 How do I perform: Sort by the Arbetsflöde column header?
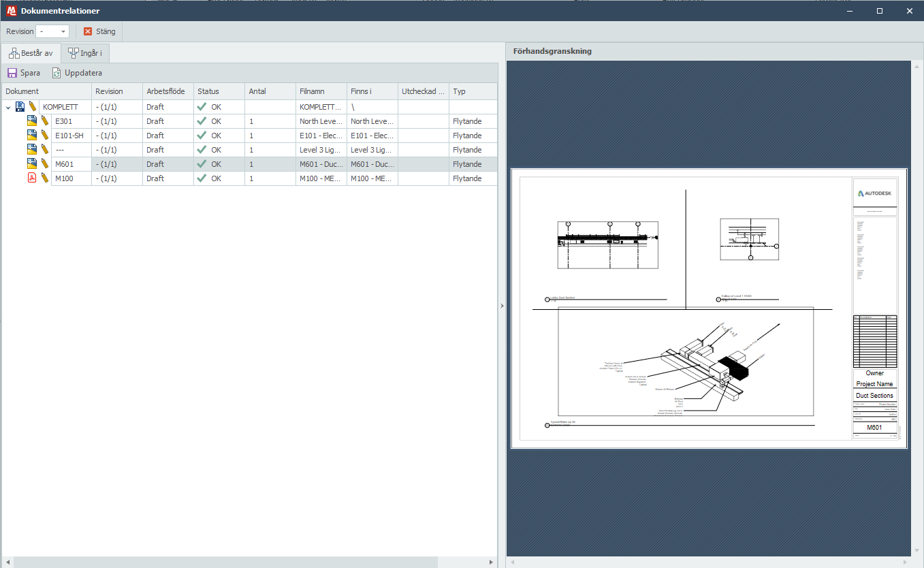[168, 91]
